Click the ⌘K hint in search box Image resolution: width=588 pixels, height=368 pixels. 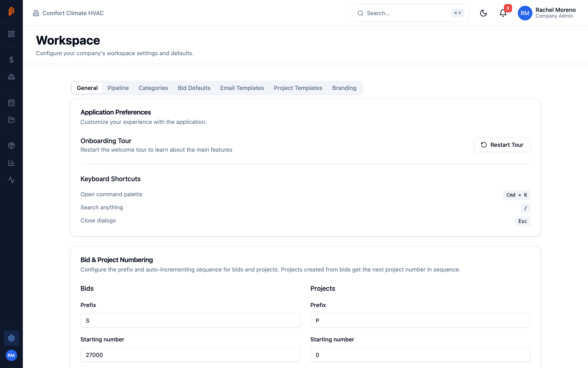[458, 13]
